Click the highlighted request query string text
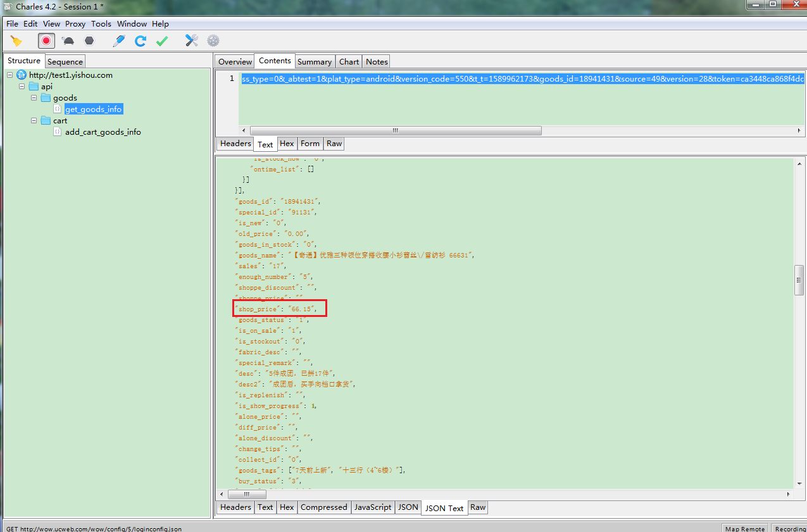The image size is (807, 532). [x=523, y=79]
